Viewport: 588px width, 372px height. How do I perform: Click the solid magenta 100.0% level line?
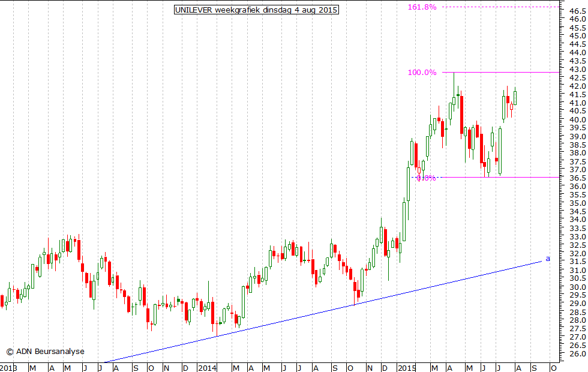coord(500,72)
